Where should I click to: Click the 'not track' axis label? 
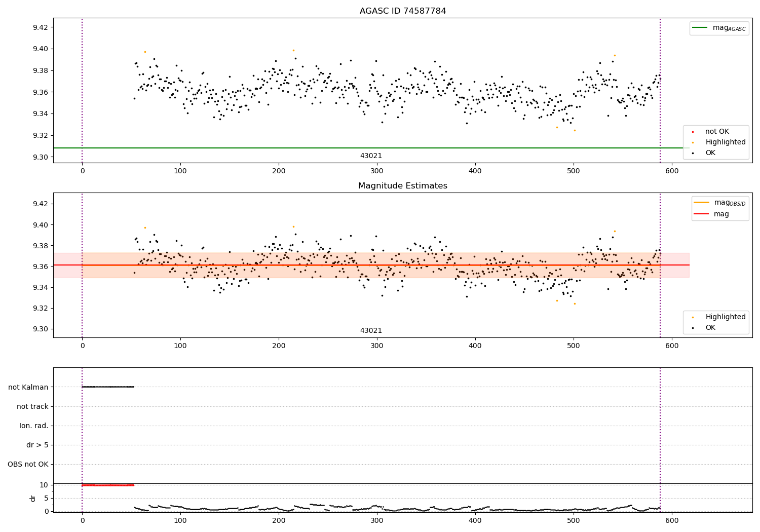click(x=32, y=407)
